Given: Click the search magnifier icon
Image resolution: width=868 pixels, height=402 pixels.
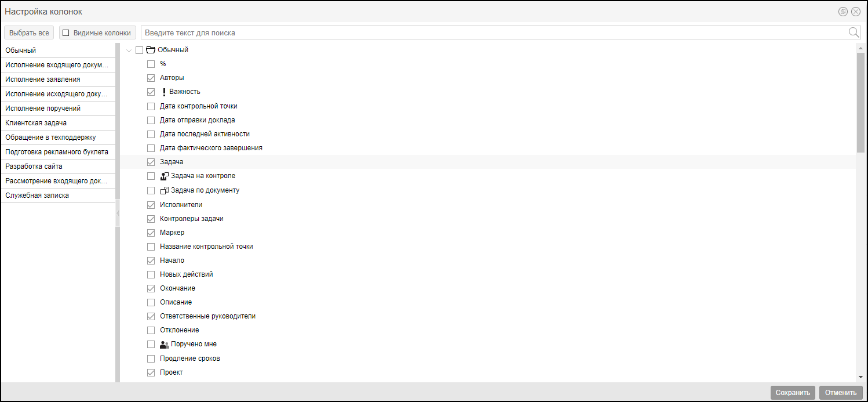Looking at the screenshot, I should click(854, 32).
